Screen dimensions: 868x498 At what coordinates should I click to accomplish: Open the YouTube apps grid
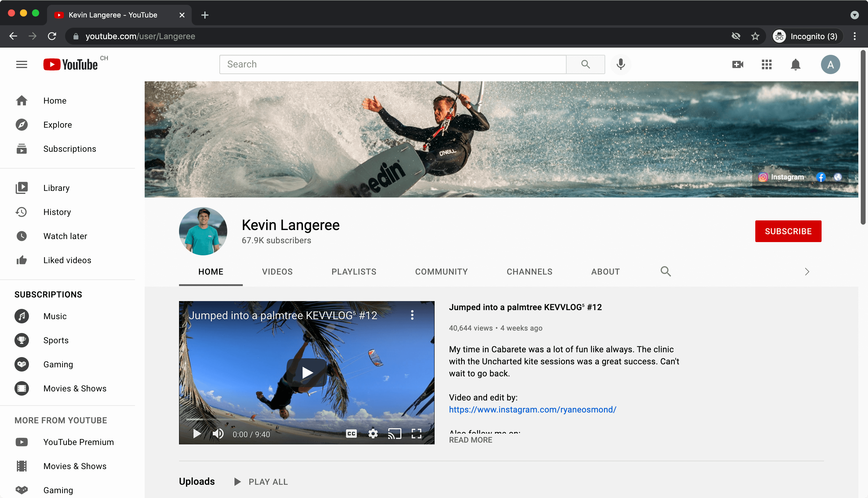pos(766,64)
